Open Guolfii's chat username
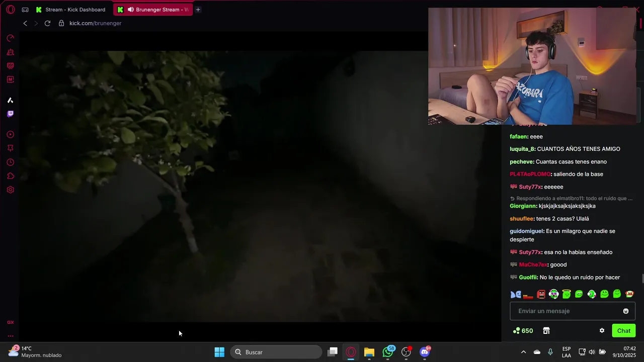This screenshot has width=644, height=362. (528, 278)
